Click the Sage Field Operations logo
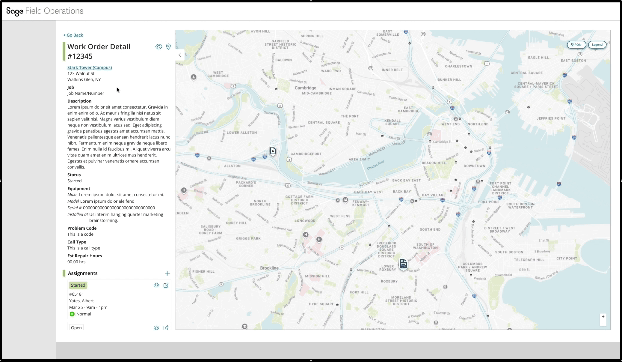The image size is (622, 362). coord(44,11)
